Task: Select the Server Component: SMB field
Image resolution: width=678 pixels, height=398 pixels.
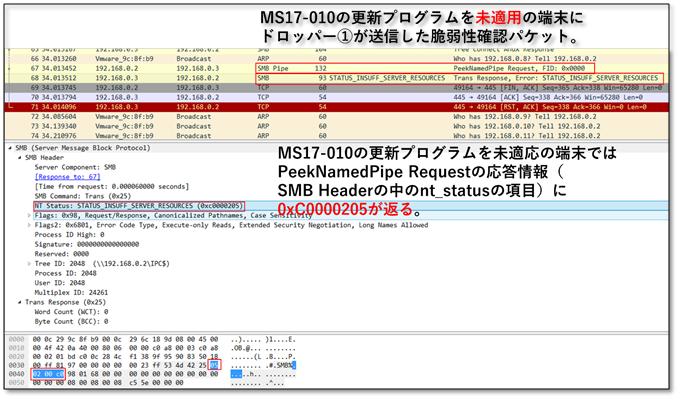Action: click(x=75, y=167)
